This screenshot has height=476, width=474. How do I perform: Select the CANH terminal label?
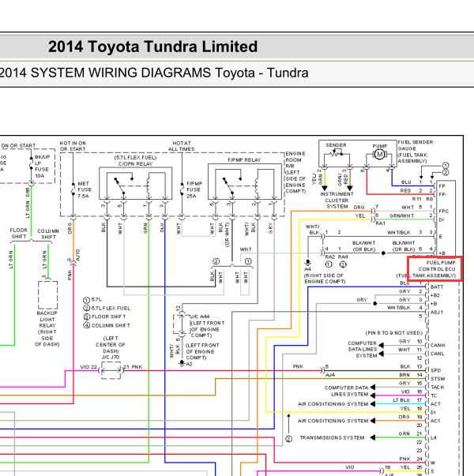click(x=438, y=345)
